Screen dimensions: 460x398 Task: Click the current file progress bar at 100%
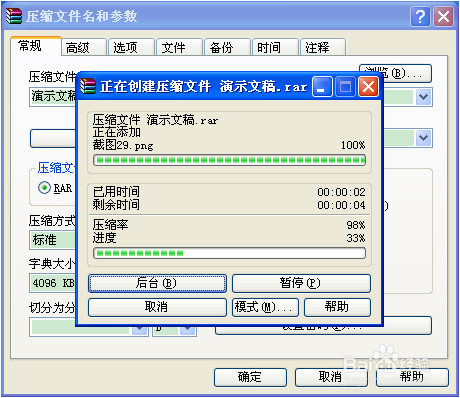pos(229,160)
